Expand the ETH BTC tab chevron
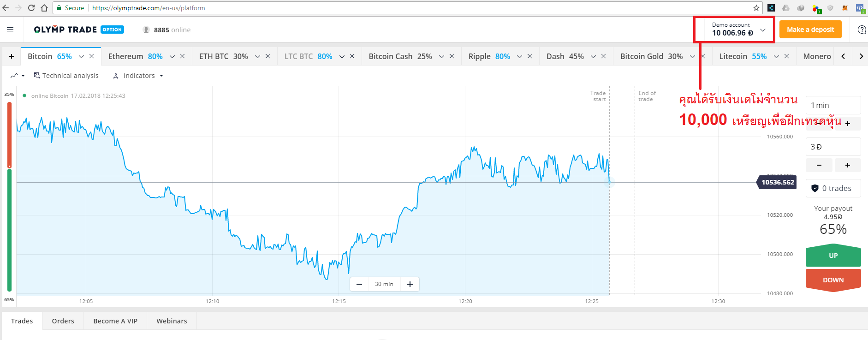This screenshot has height=340, width=868. pyautogui.click(x=257, y=57)
